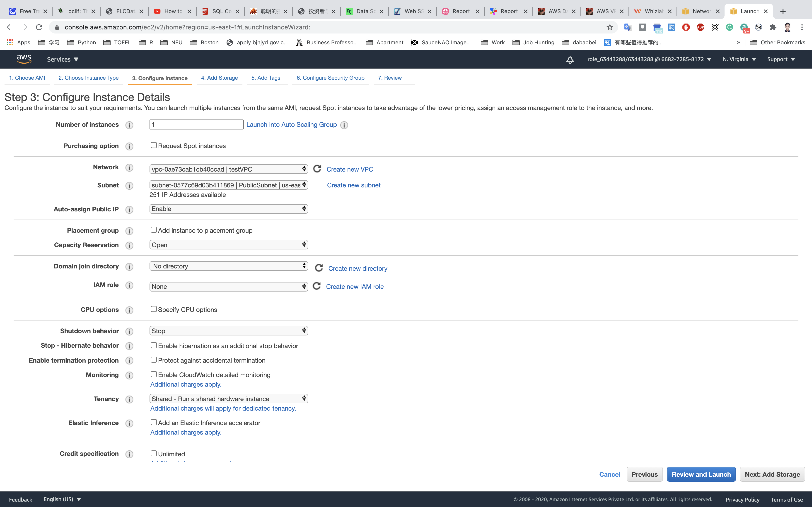This screenshot has width=812, height=507.
Task: Bookmark this page with star icon
Action: coord(610,27)
